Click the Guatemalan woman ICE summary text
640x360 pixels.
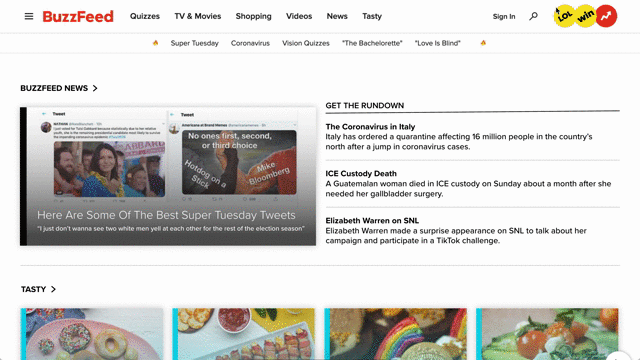coord(468,189)
